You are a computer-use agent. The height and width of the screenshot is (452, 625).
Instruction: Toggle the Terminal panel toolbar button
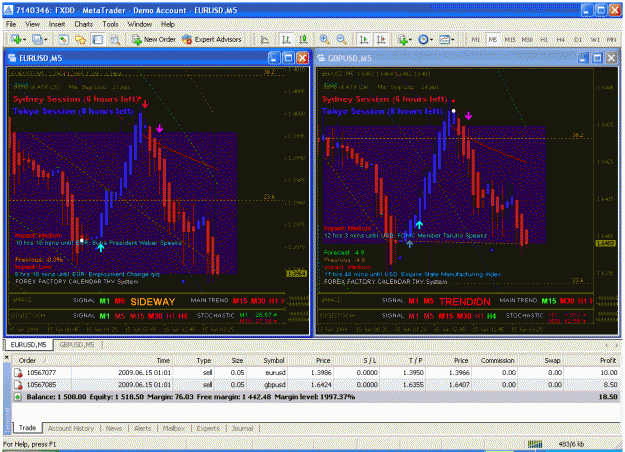tap(98, 39)
